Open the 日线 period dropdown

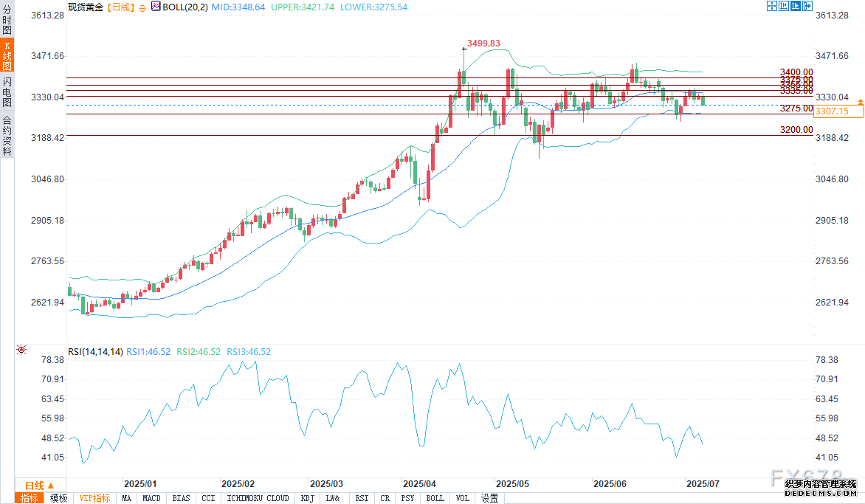[40, 486]
